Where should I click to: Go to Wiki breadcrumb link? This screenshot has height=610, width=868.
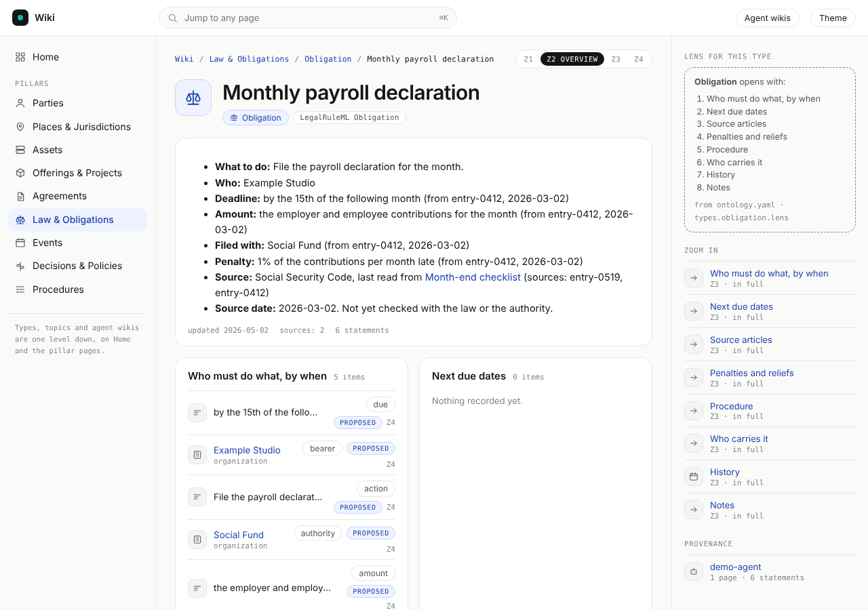(184, 59)
